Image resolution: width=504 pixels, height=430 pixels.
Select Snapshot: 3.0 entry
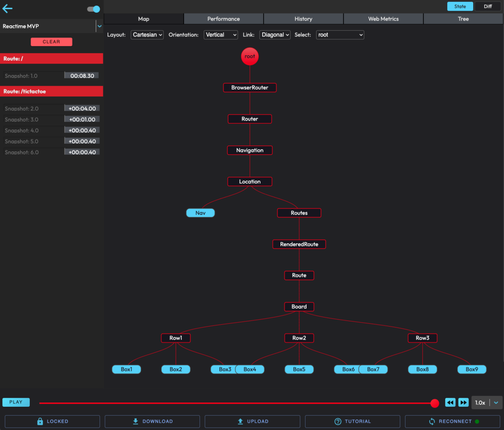coord(51,119)
